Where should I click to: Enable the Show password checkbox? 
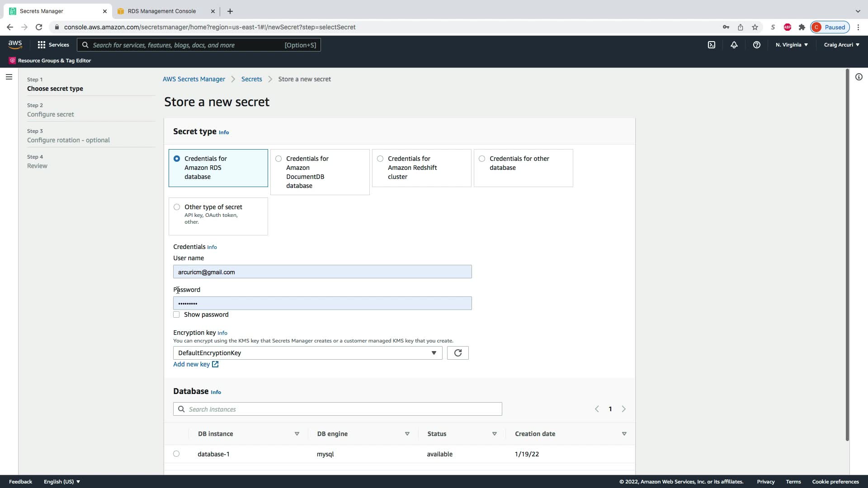pyautogui.click(x=176, y=314)
